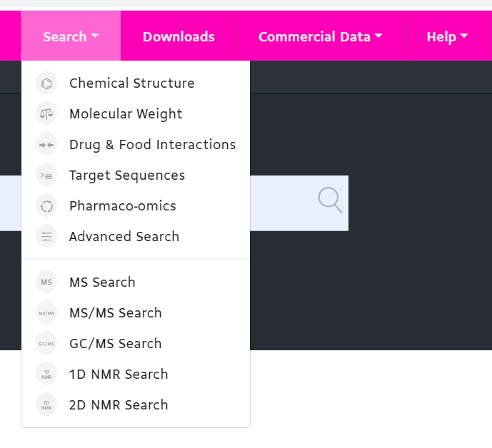Choose the Advanced Search menu entry
Screen dimensions: 492x448
tap(124, 237)
